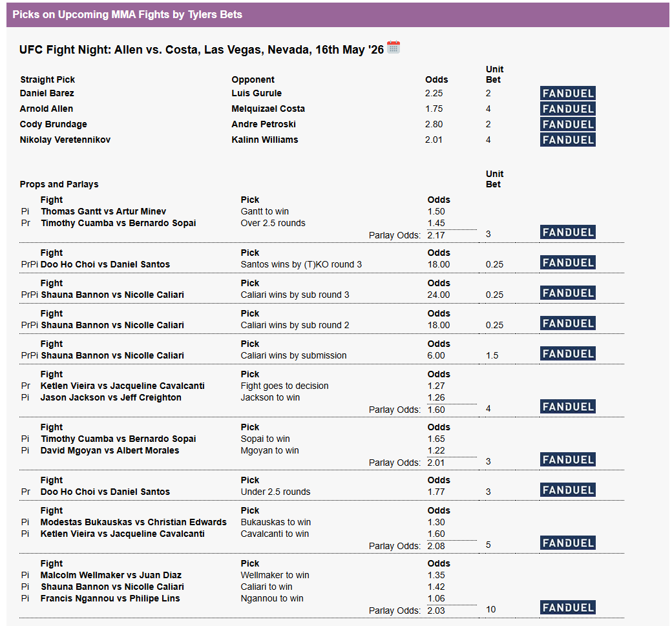Click the Parlay Odds 2.03 value
The width and height of the screenshot is (672, 626).
436,610
